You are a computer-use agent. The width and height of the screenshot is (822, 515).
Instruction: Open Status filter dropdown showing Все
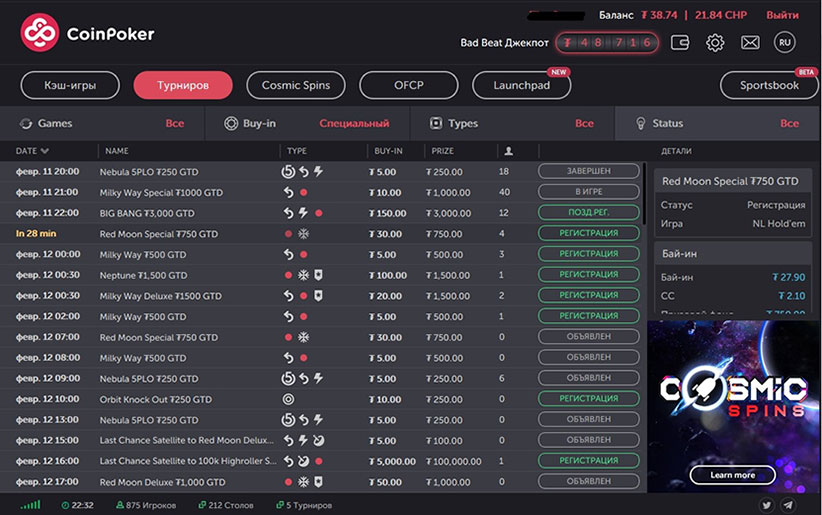(x=789, y=124)
